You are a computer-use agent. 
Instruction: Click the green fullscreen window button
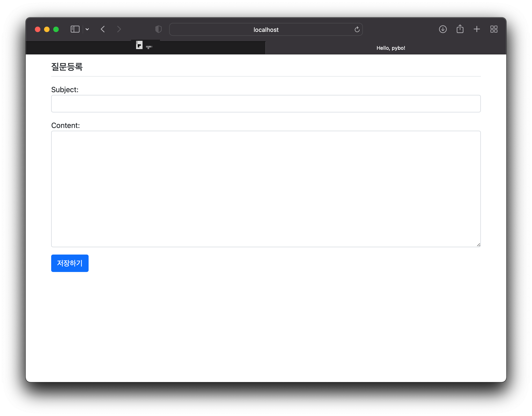point(56,30)
